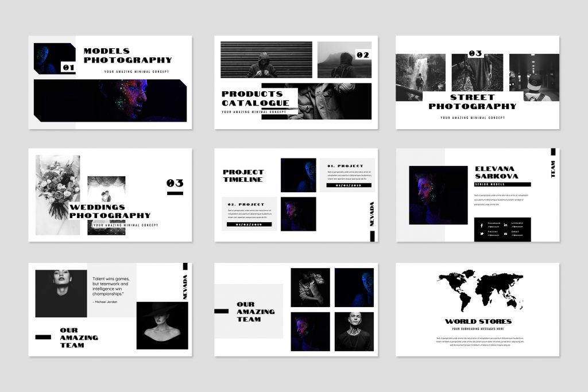Click the Facebook icon on Elevana Sarkova slide

pyautogui.click(x=482, y=225)
